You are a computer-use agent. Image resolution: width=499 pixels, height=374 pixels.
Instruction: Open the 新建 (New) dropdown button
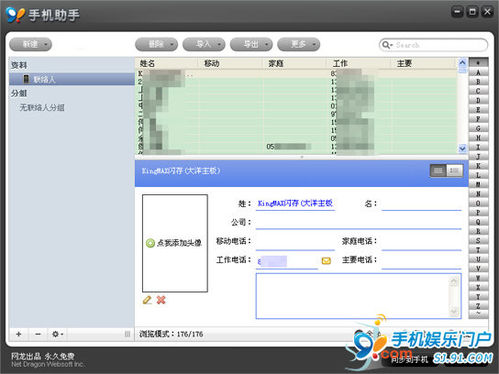click(x=30, y=44)
